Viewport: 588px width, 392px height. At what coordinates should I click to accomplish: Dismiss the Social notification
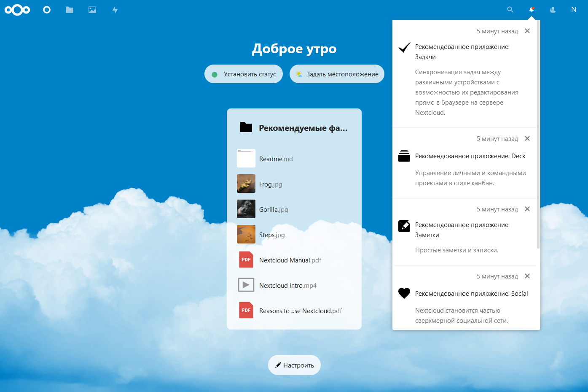527,276
